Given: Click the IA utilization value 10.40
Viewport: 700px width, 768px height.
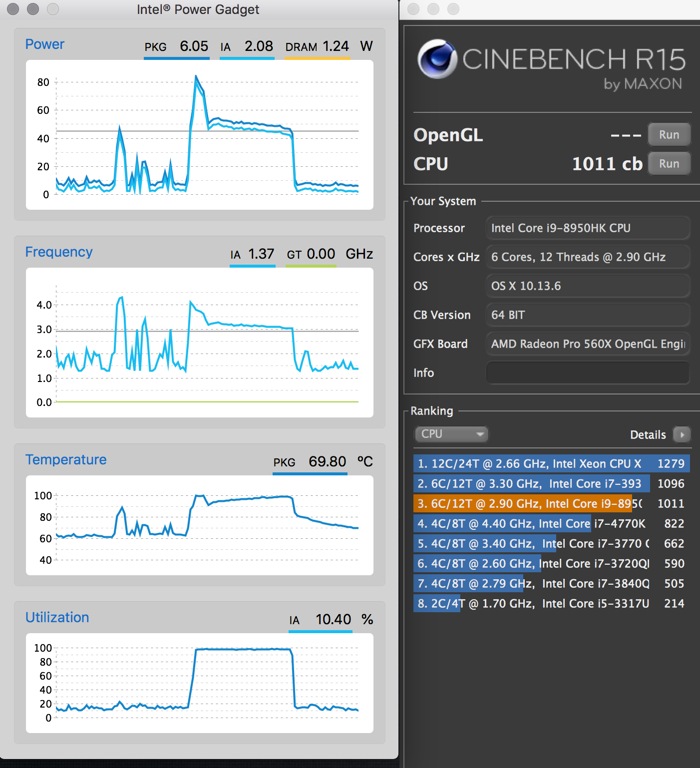Looking at the screenshot, I should pyautogui.click(x=333, y=619).
